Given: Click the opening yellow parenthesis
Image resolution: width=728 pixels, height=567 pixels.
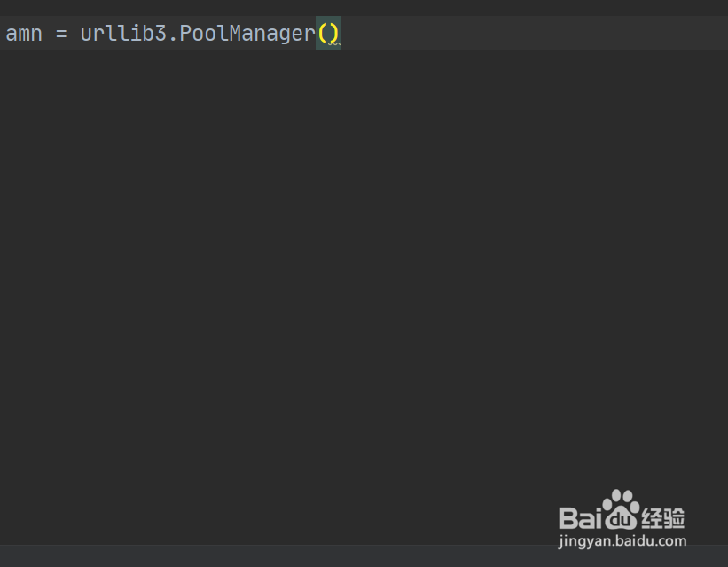Looking at the screenshot, I should tap(323, 34).
